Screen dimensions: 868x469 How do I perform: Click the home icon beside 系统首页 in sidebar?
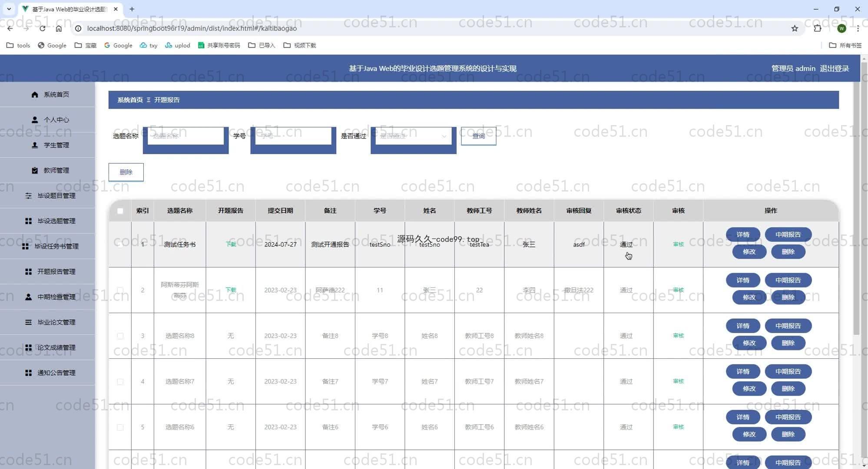(35, 94)
